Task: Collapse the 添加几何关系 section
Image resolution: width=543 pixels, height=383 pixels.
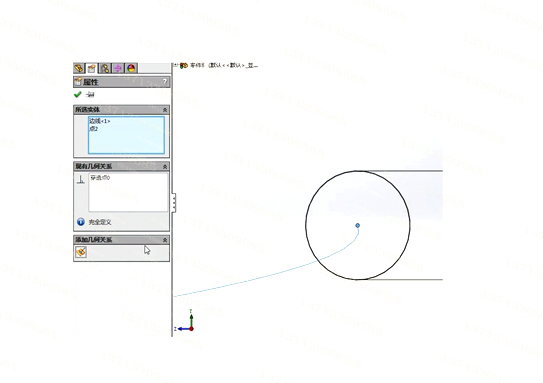Action: pyautogui.click(x=165, y=240)
